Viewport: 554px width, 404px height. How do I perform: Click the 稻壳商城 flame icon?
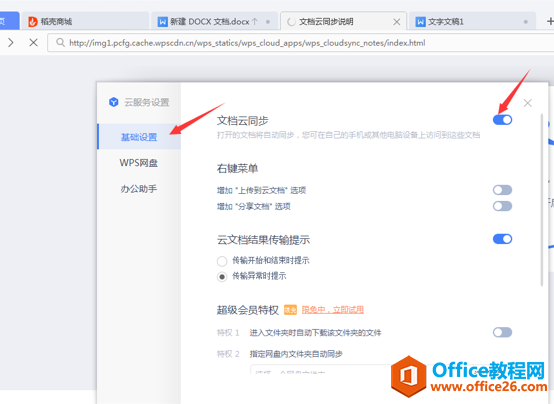click(33, 22)
